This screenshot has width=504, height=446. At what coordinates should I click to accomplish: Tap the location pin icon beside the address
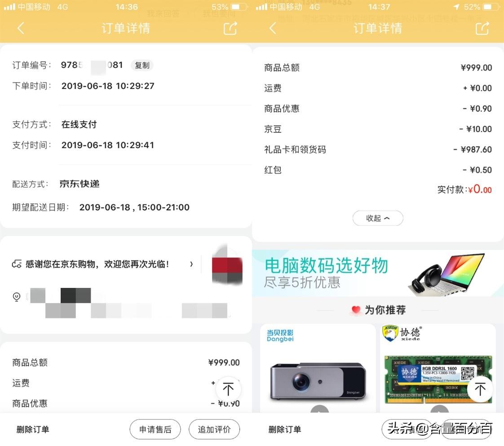pos(17,297)
